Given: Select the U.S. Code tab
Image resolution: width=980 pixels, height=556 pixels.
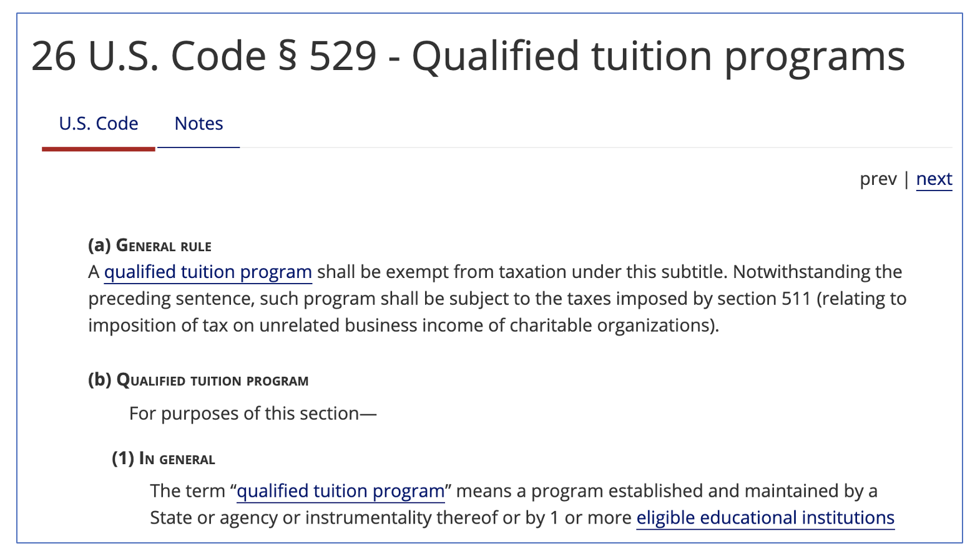Looking at the screenshot, I should pyautogui.click(x=99, y=124).
